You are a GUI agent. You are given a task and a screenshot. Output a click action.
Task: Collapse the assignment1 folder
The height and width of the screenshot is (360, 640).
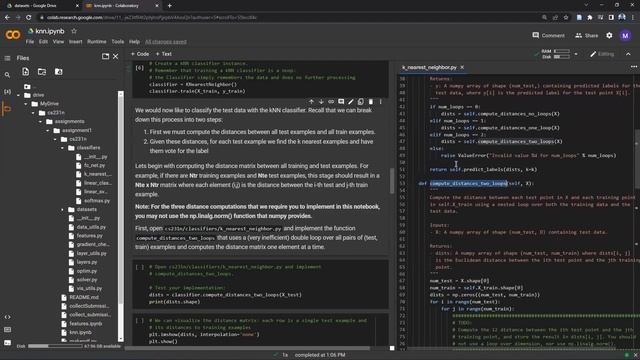coord(48,131)
